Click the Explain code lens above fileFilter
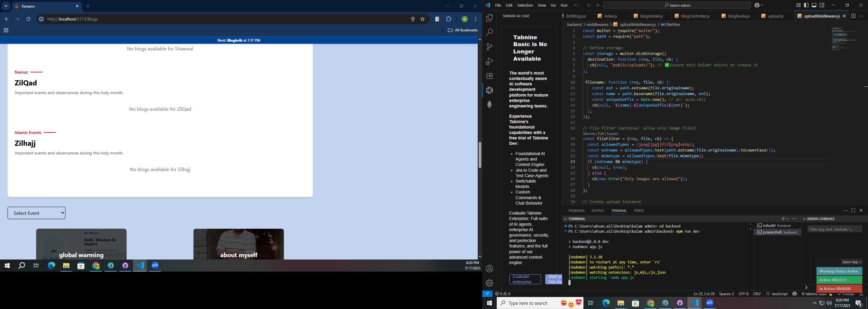The width and height of the screenshot is (868, 309). (x=613, y=134)
